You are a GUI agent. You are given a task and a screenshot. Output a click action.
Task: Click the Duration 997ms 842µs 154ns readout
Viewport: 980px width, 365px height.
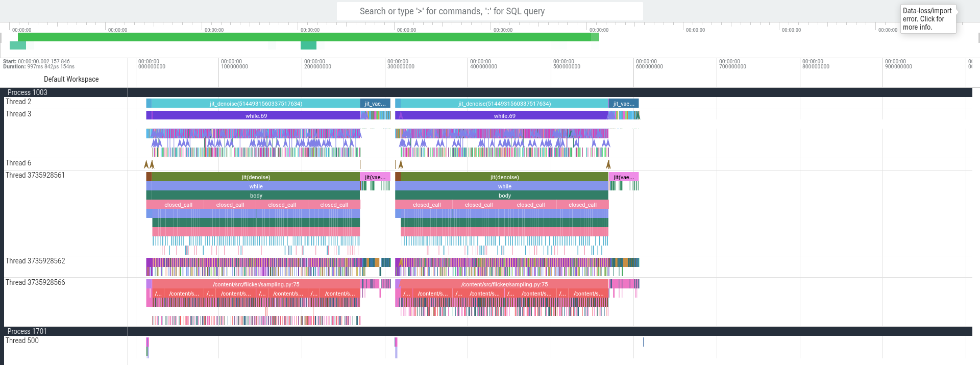[x=39, y=66]
